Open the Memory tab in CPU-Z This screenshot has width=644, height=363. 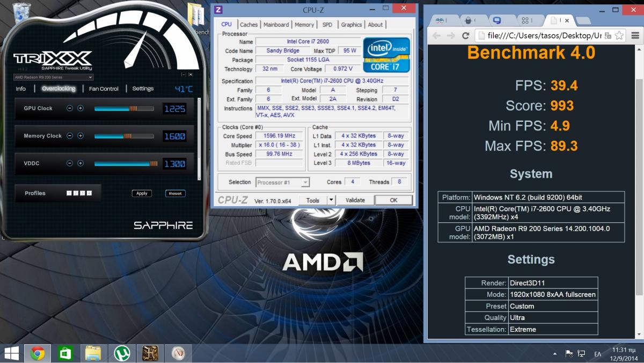coord(304,25)
